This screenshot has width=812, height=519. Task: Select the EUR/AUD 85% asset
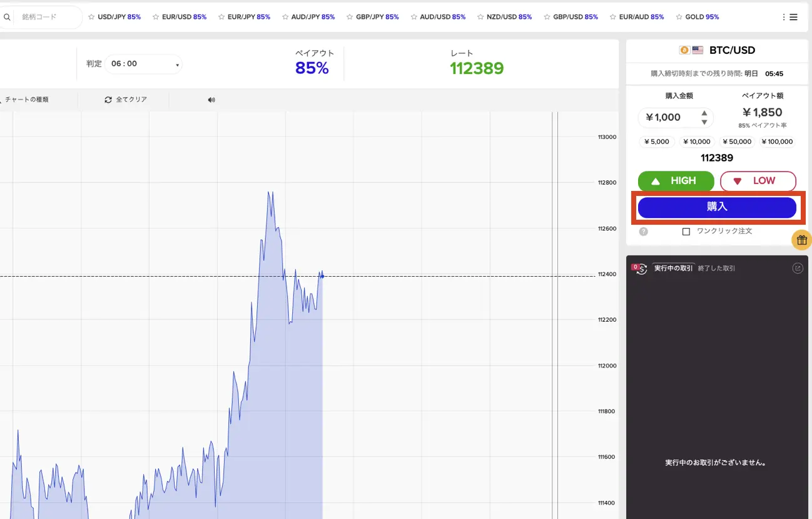(642, 17)
